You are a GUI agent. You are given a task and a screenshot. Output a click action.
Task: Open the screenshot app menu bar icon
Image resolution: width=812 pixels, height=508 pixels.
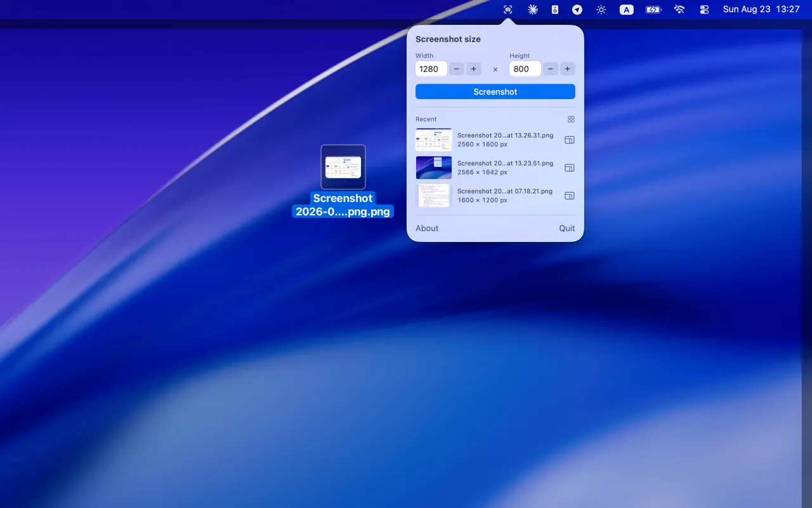[x=507, y=10]
